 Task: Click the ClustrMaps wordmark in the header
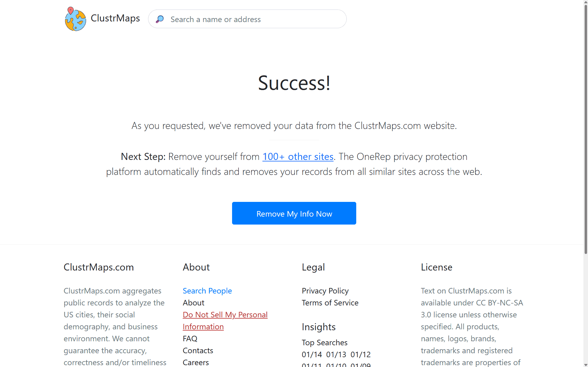(x=115, y=18)
